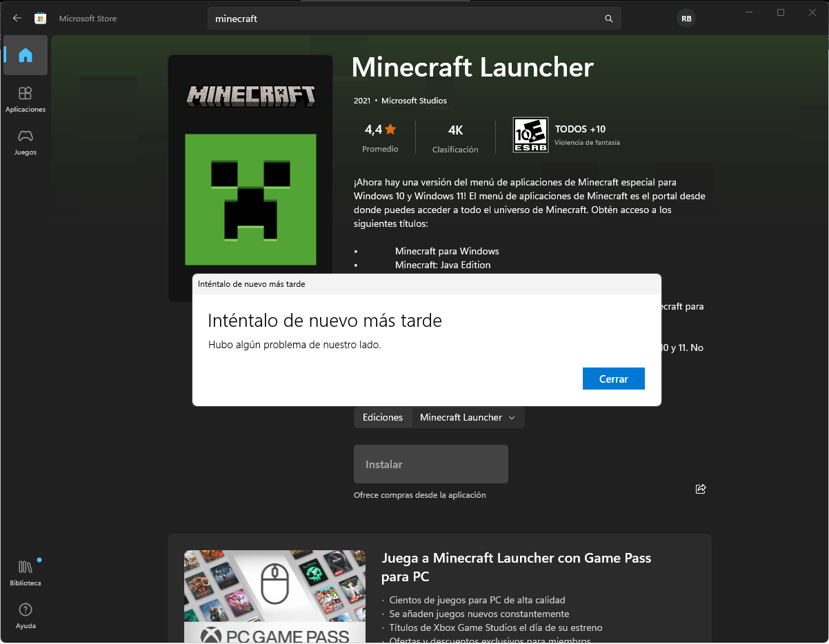Click the 4,4 Promedio rating
The width and height of the screenshot is (829, 644).
point(380,137)
